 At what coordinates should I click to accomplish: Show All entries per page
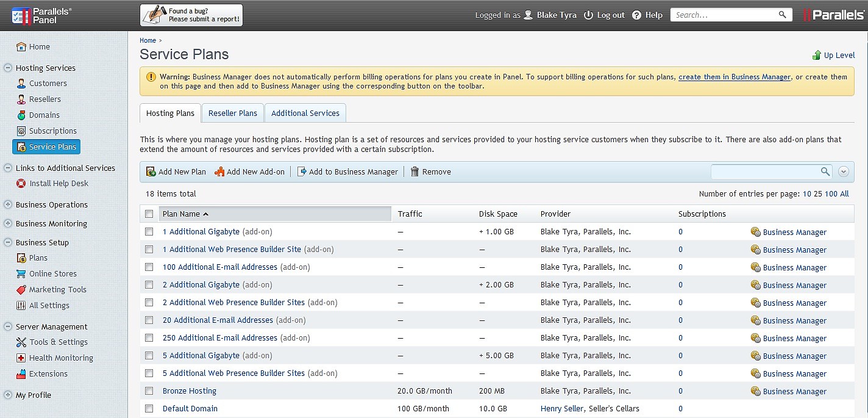click(x=844, y=193)
